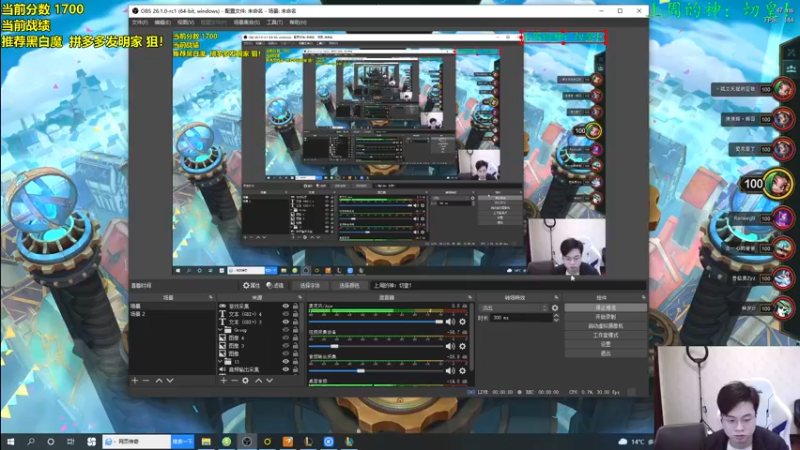Add a new source with plus icon
The image size is (800, 450).
(223, 381)
